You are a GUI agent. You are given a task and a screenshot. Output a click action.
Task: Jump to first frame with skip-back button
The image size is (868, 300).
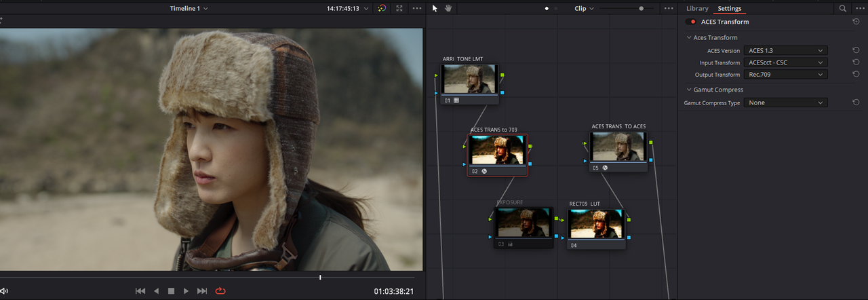coord(140,291)
